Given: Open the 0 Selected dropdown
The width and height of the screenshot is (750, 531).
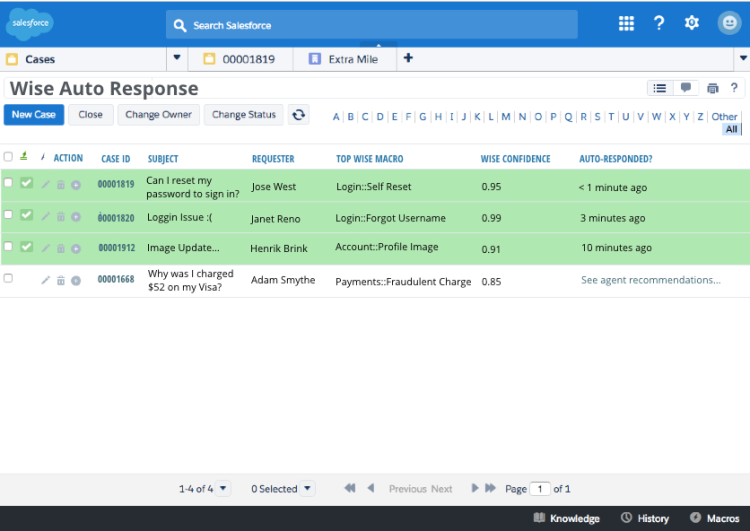Looking at the screenshot, I should click(x=308, y=488).
